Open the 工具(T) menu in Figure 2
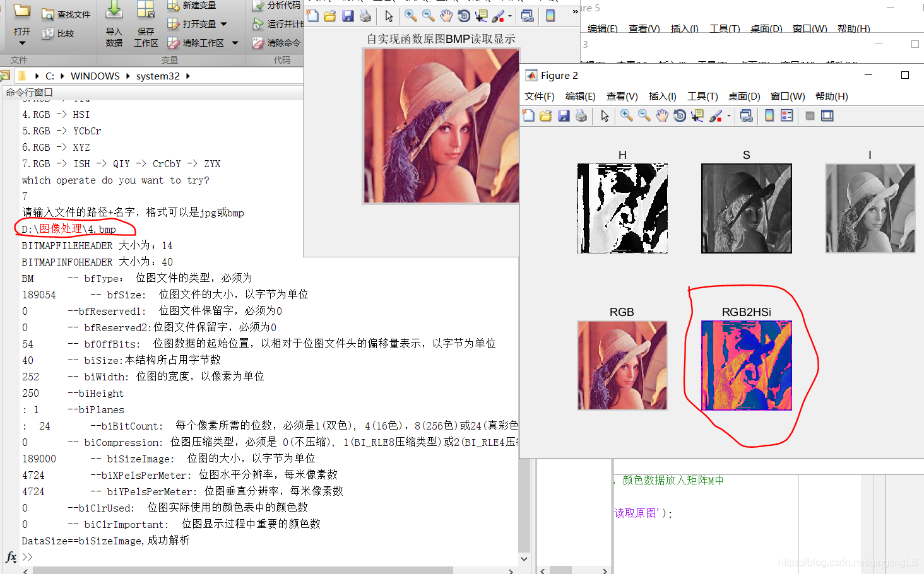 (x=702, y=97)
